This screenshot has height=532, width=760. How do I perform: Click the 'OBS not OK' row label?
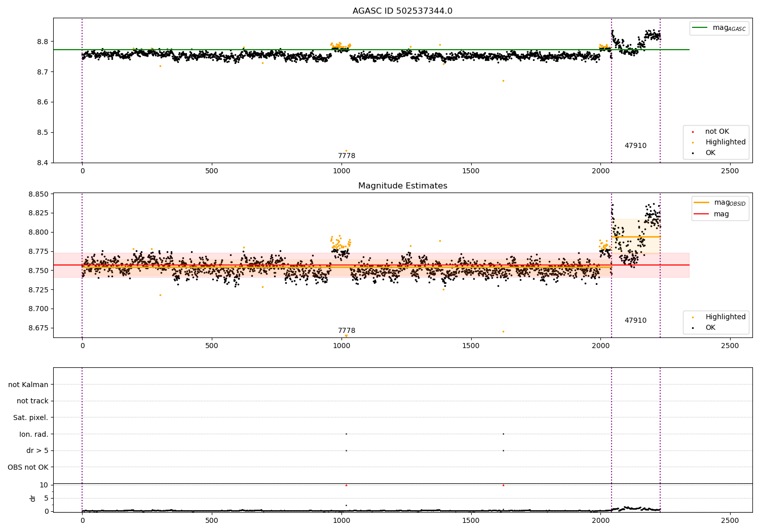tap(28, 467)
